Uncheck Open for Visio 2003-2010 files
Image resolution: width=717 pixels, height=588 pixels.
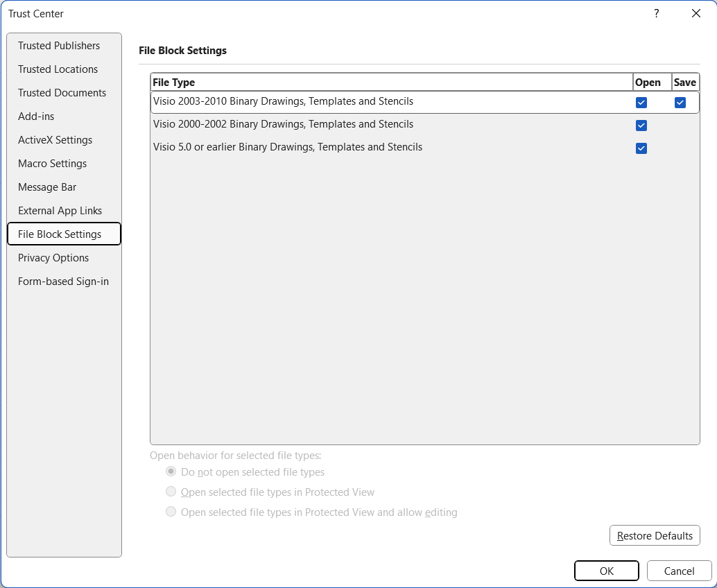coord(641,103)
